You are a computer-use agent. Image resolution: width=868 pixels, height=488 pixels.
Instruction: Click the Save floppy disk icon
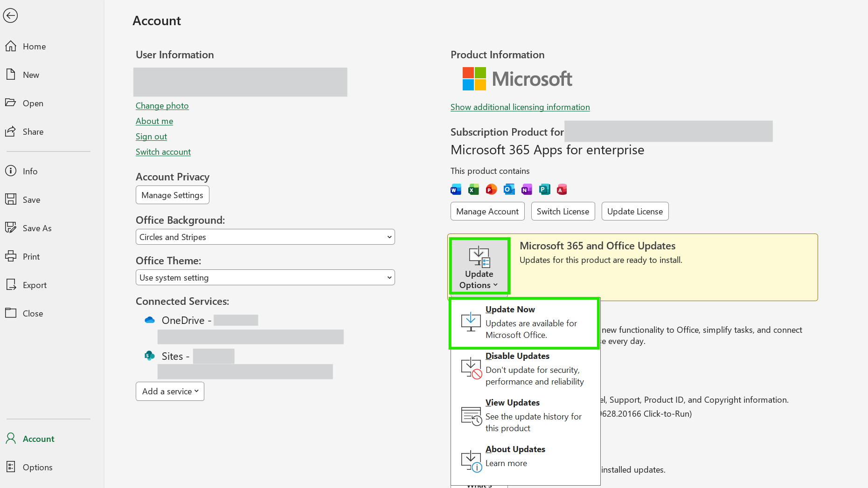[11, 199]
